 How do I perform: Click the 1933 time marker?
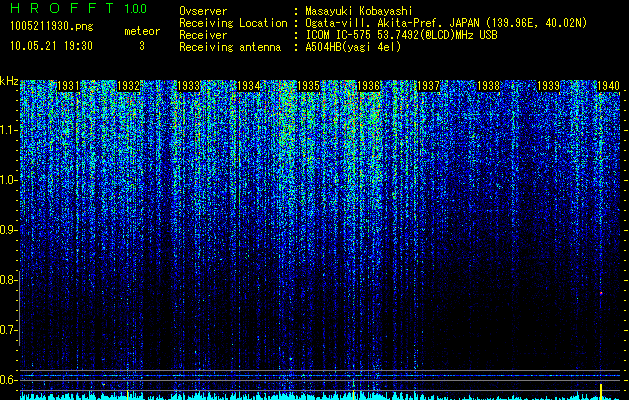pyautogui.click(x=188, y=86)
